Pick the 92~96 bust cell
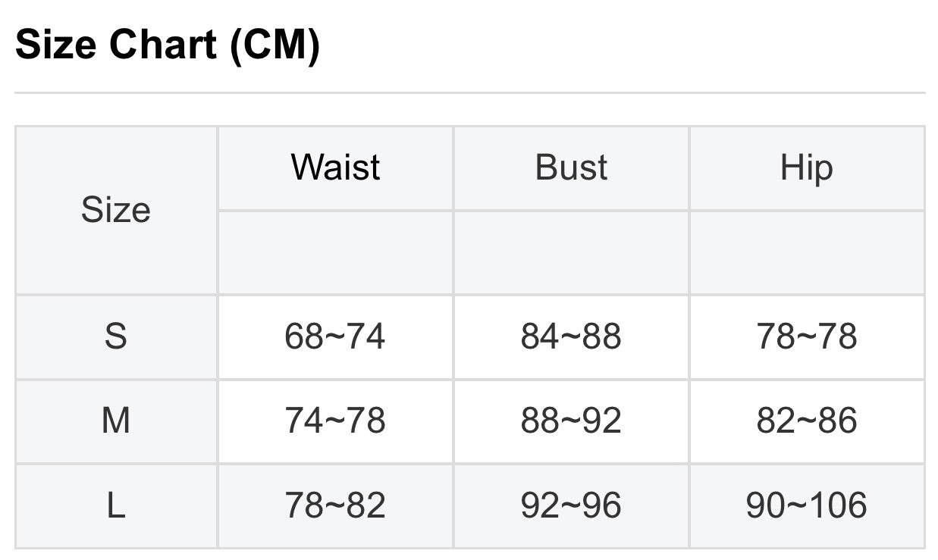 571,505
